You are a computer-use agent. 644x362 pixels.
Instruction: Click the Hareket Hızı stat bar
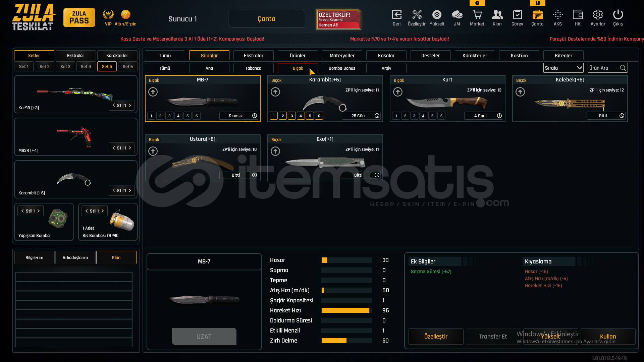click(346, 311)
